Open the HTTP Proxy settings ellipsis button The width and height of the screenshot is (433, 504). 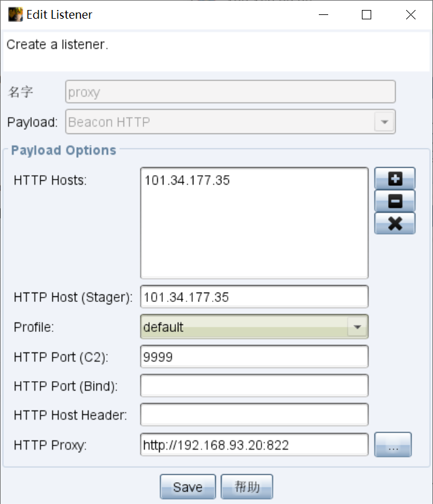point(393,445)
